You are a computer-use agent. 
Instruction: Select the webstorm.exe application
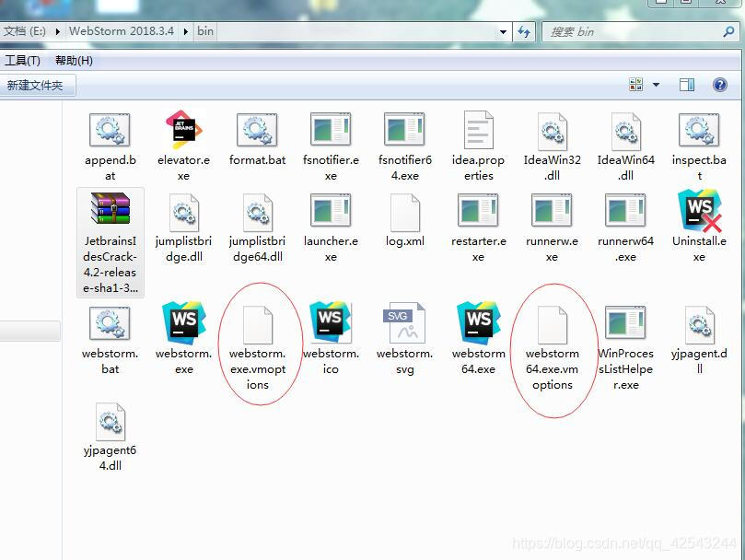pyautogui.click(x=184, y=338)
